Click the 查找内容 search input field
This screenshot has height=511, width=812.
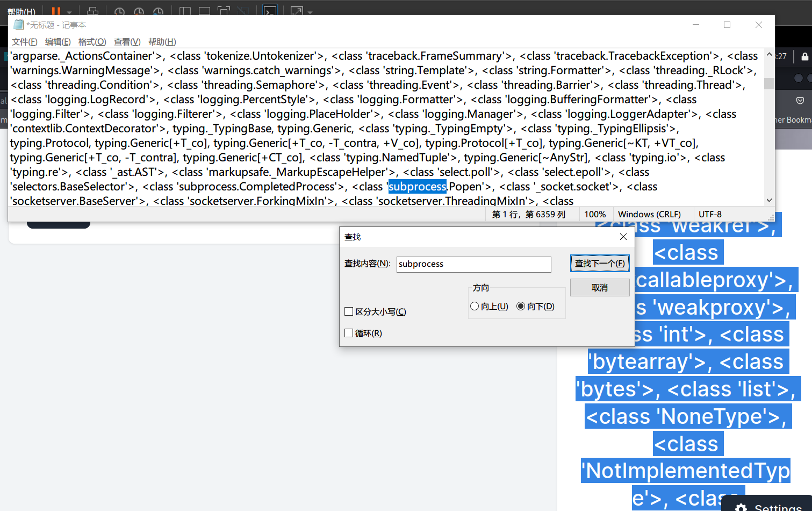(474, 264)
